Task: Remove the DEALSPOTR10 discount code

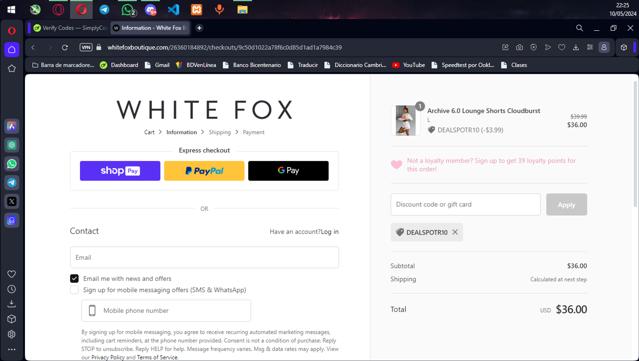Action: pyautogui.click(x=455, y=232)
